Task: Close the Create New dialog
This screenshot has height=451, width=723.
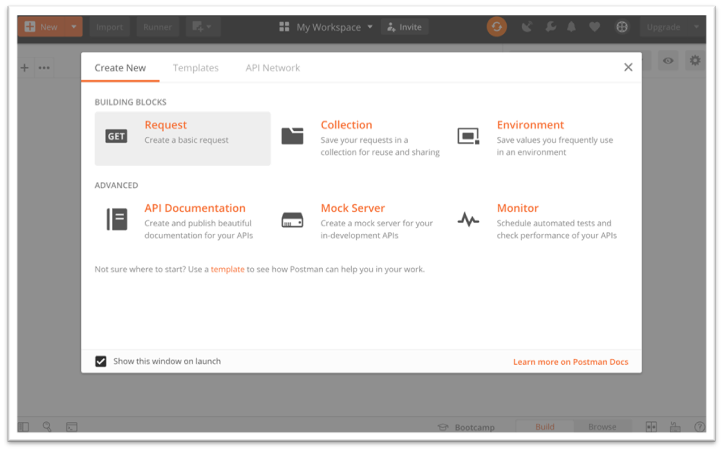Action: (x=628, y=67)
